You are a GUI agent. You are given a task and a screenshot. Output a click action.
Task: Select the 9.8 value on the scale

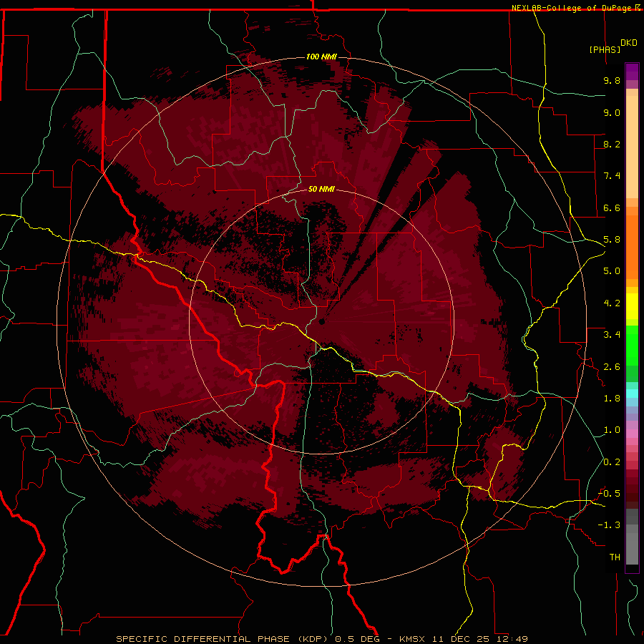(612, 80)
